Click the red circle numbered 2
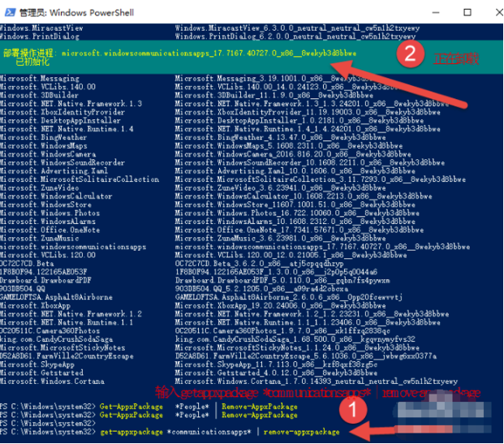 pyautogui.click(x=411, y=55)
